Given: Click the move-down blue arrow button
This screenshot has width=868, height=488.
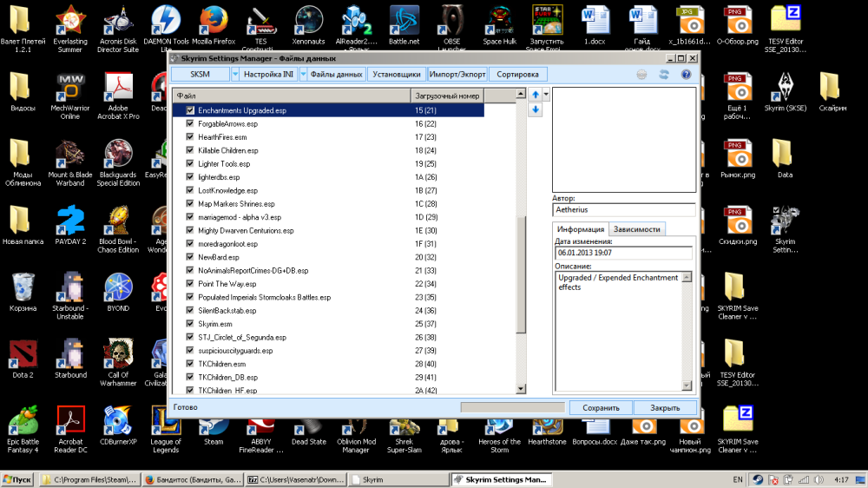Looking at the screenshot, I should coord(536,109).
